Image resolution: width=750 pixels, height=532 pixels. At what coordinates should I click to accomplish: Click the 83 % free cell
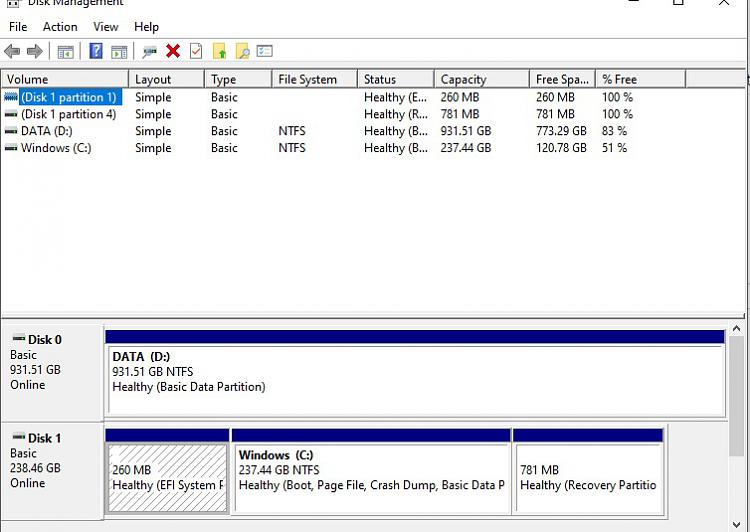(615, 131)
